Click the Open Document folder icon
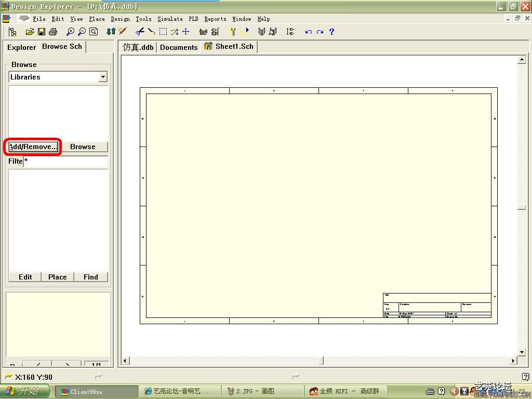This screenshot has height=399, width=532. (30, 32)
